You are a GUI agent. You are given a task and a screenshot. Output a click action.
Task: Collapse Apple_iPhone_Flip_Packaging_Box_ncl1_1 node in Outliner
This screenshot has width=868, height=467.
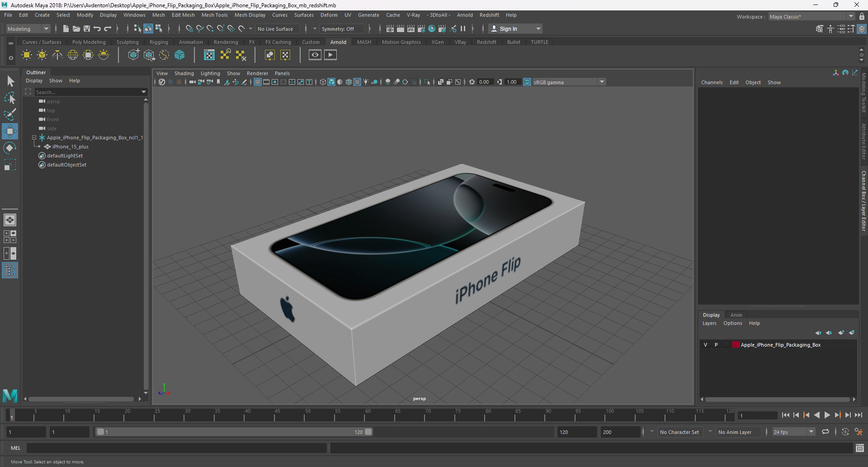(x=34, y=138)
